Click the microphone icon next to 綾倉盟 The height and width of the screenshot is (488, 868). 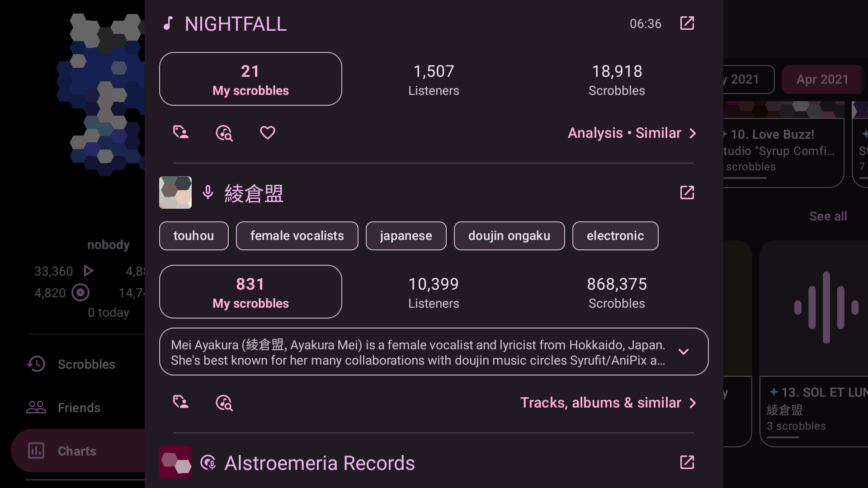208,192
